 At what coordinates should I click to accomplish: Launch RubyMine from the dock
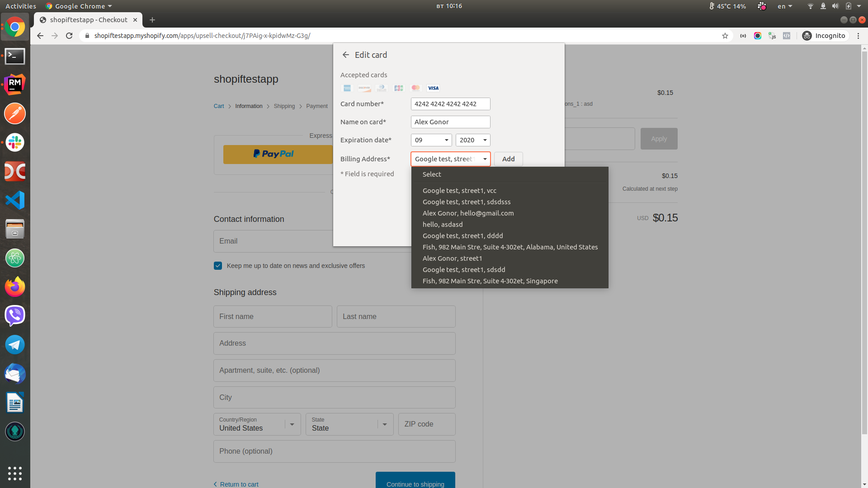[15, 84]
